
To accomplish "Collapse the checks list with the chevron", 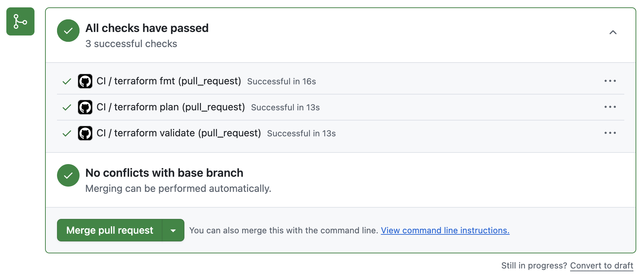I will (x=613, y=32).
